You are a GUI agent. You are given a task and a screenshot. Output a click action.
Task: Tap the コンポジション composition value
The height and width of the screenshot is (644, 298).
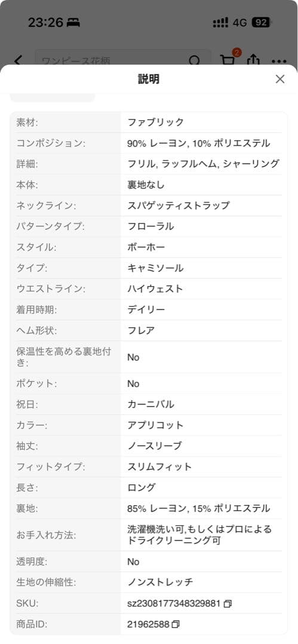point(199,143)
